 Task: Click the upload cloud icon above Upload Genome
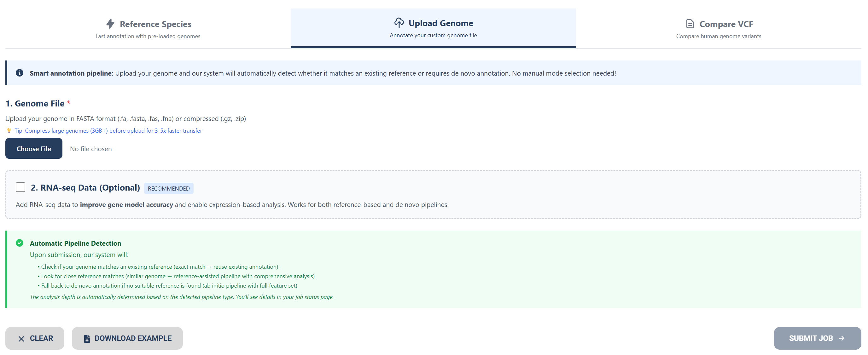[399, 22]
